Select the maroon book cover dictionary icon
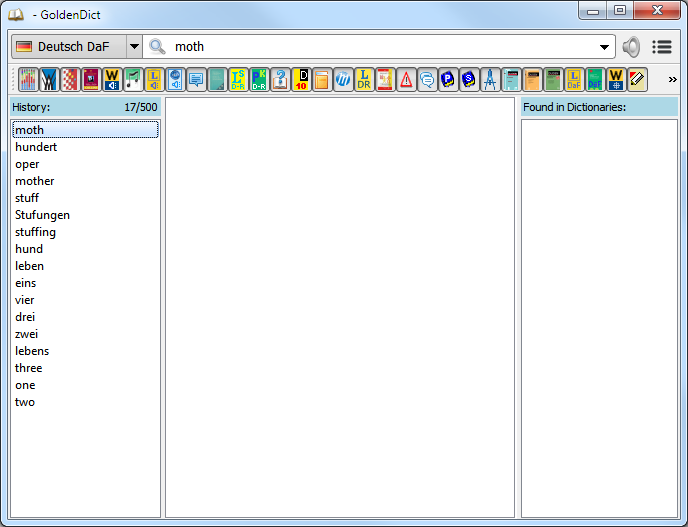This screenshot has height=527, width=688. tap(91, 79)
